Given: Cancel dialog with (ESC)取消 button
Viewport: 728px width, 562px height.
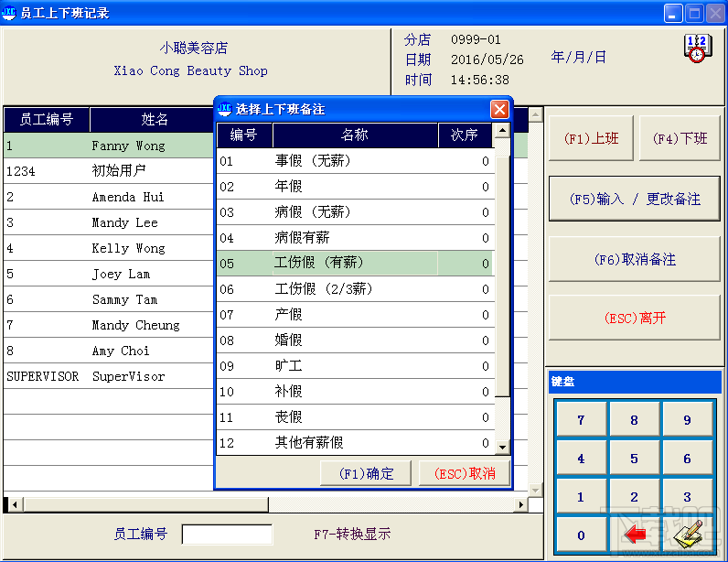Looking at the screenshot, I should pos(465,474).
